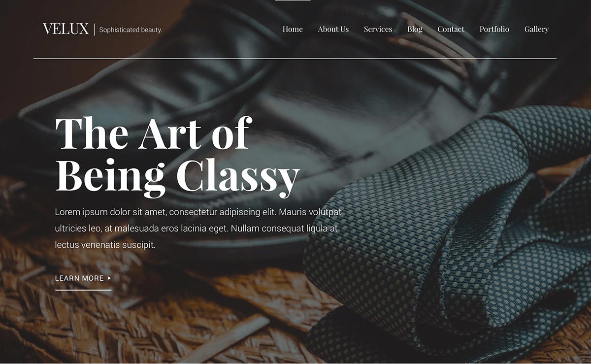Click the small arrow beside Learn More
The width and height of the screenshot is (591, 364).
[x=109, y=278]
